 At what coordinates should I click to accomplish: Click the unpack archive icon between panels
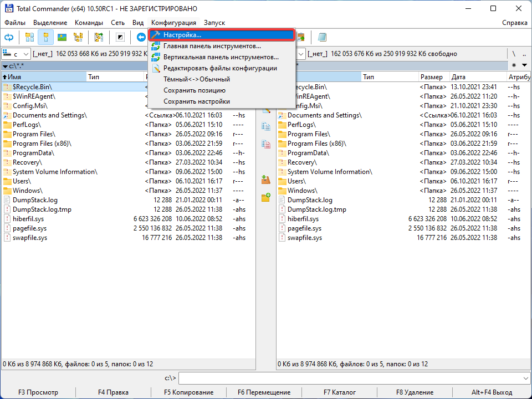coord(265,178)
